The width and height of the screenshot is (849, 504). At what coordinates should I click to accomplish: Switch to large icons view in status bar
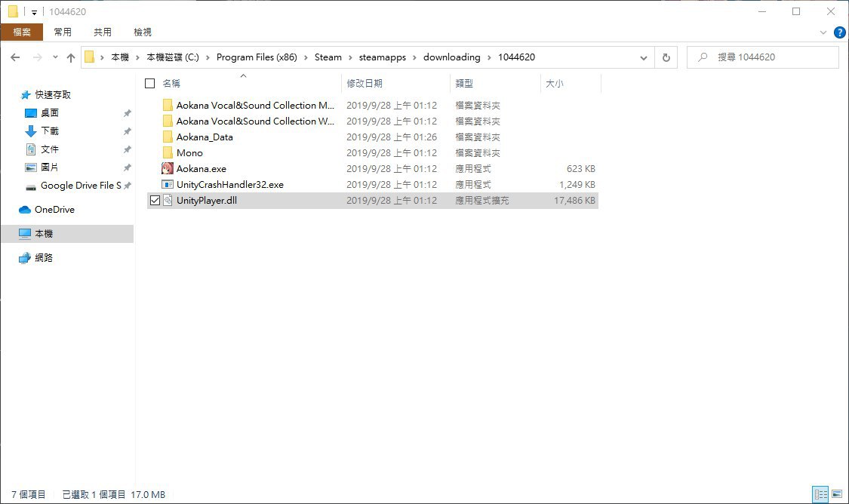[836, 493]
